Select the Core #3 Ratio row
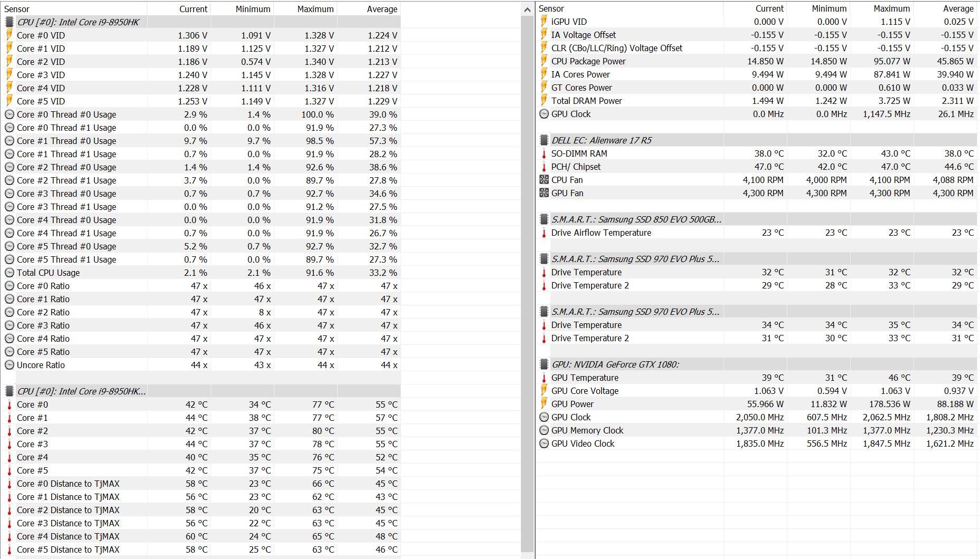The height and width of the screenshot is (559, 980). point(201,325)
